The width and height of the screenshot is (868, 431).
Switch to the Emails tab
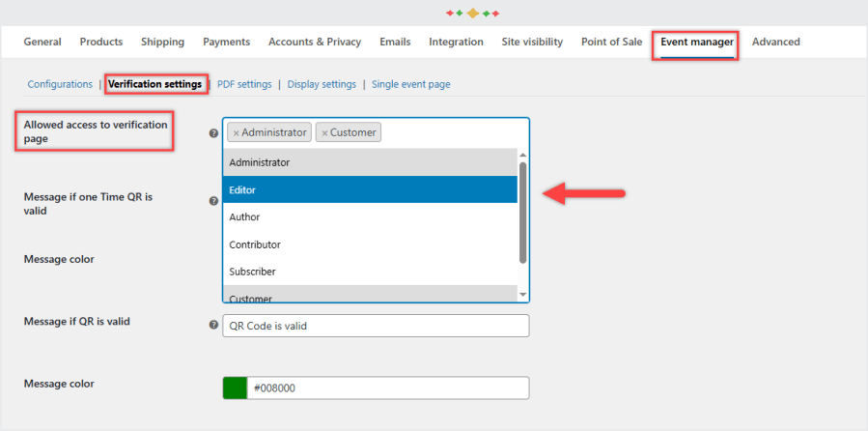pos(395,42)
